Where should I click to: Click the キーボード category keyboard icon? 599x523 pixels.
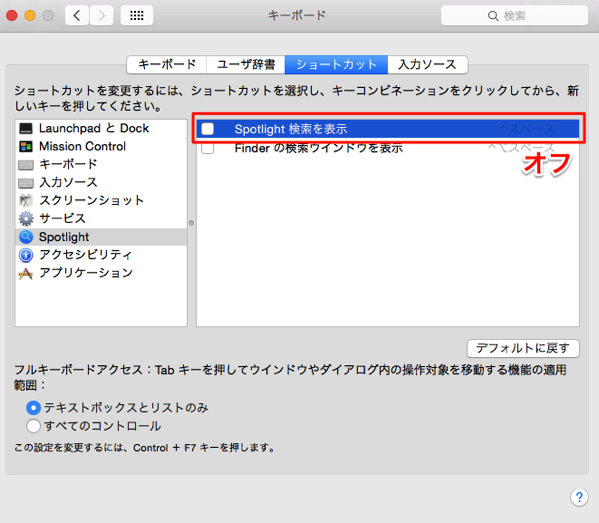pos(26,165)
